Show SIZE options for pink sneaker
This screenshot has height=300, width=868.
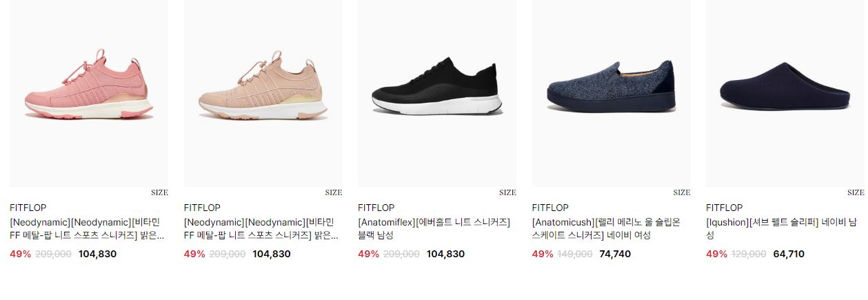[159, 193]
